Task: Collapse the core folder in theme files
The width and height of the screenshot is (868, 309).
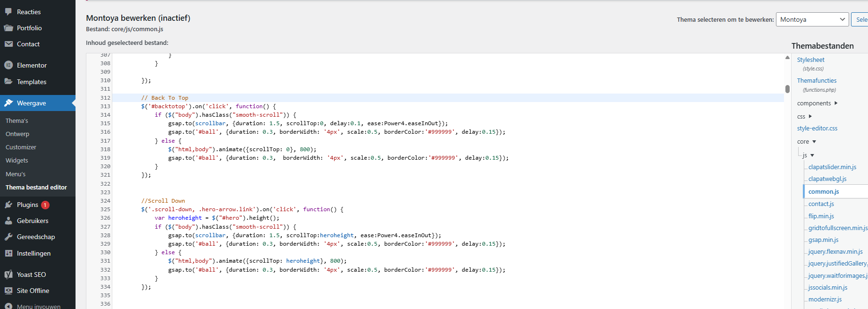Action: 807,141
